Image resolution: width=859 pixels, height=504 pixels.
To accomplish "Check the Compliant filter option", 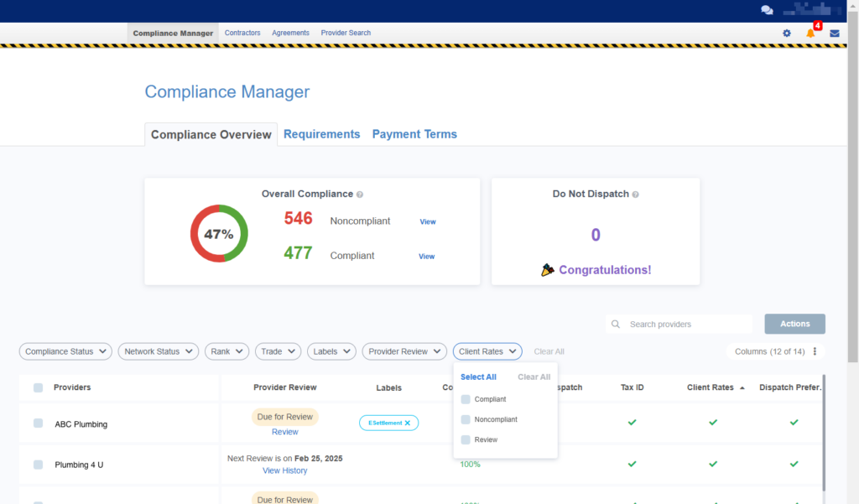I will pos(466,399).
